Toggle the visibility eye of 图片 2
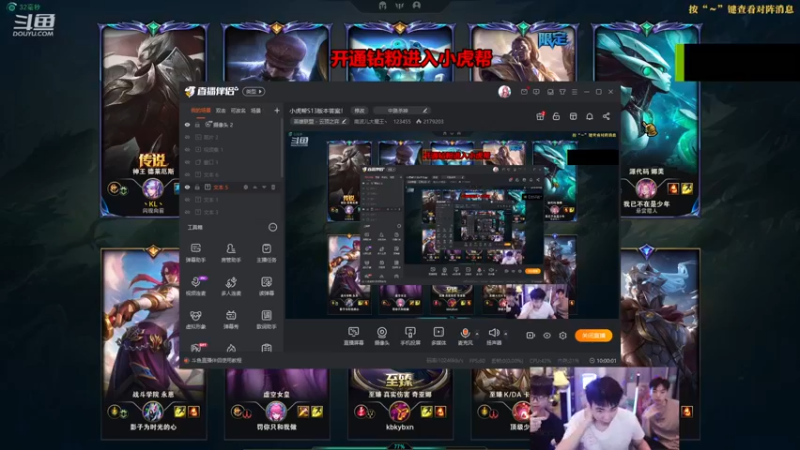This screenshot has height=450, width=800. click(x=187, y=137)
